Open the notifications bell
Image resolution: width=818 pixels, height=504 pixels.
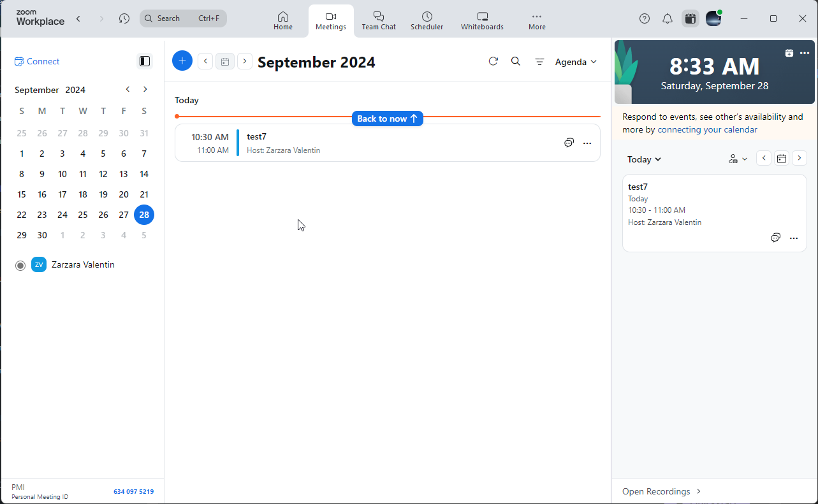(668, 18)
